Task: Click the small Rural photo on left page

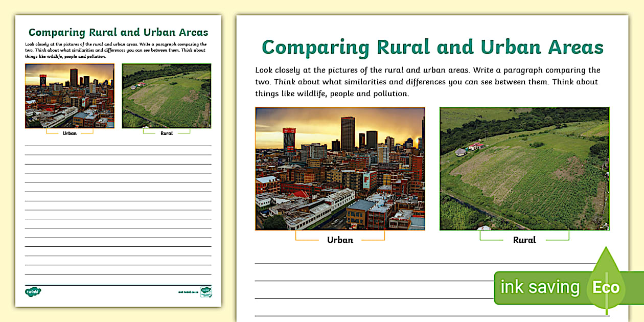Action: pyautogui.click(x=166, y=96)
